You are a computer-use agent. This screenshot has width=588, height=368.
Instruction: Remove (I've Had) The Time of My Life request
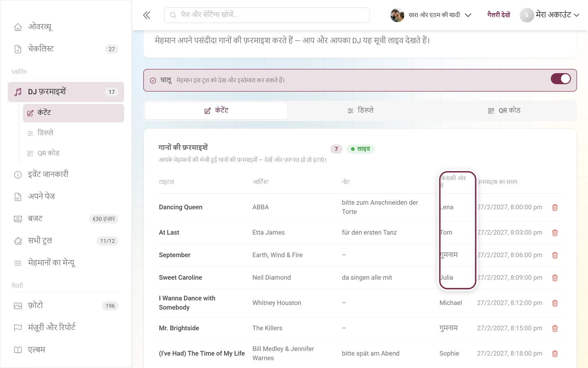pos(555,354)
